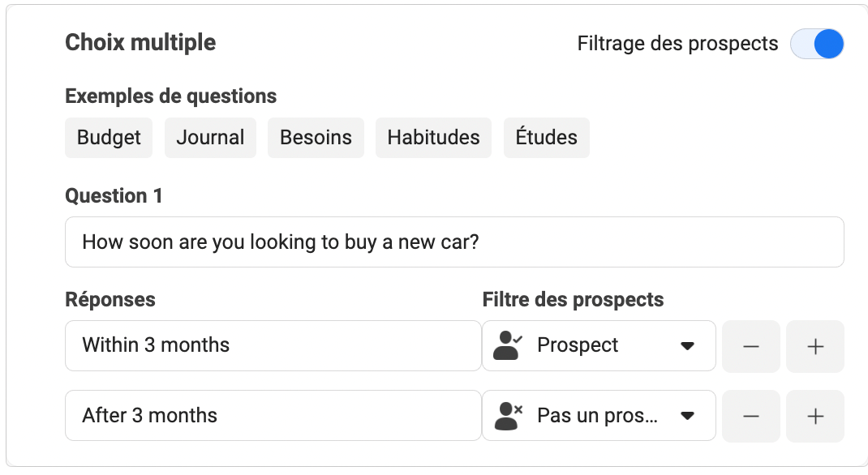Screen dimensions: 868x475
Task: Open the prospect filter dropdown for Within 3 months
Action: click(x=599, y=344)
